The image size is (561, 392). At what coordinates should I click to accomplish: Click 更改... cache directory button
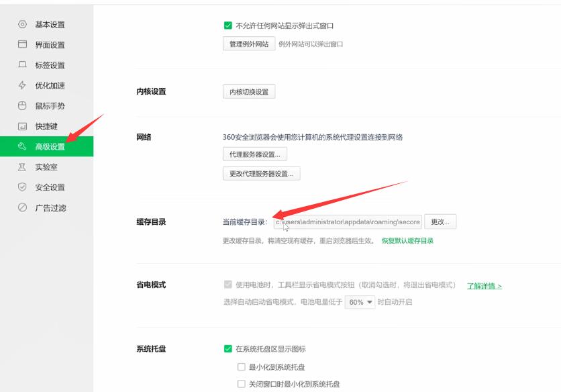pyautogui.click(x=440, y=222)
